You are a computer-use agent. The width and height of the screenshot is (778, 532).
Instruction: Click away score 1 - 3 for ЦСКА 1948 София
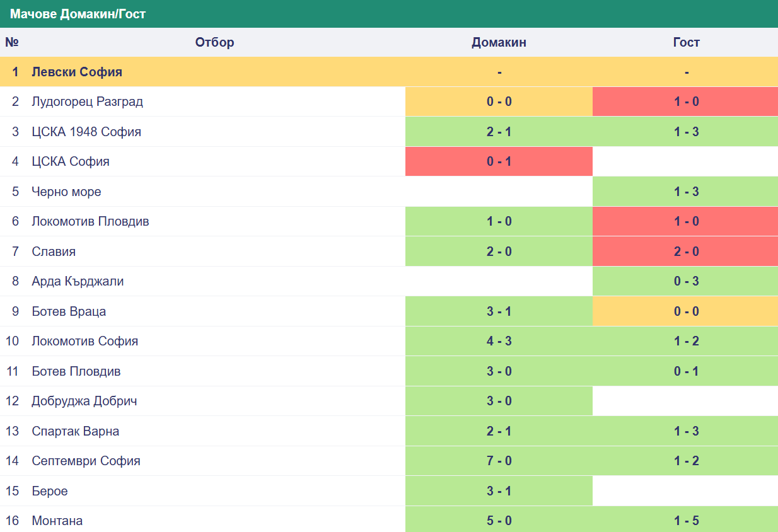click(x=686, y=132)
